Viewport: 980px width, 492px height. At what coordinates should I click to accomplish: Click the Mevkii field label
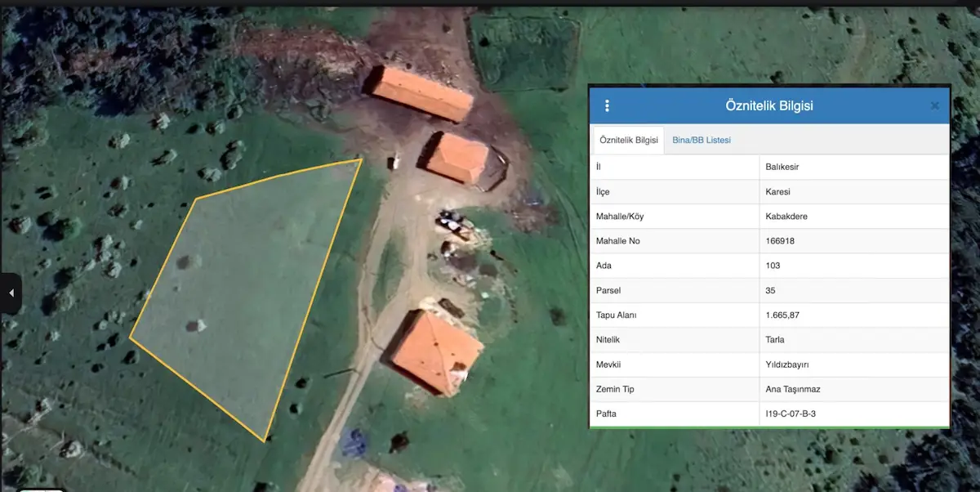608,365
